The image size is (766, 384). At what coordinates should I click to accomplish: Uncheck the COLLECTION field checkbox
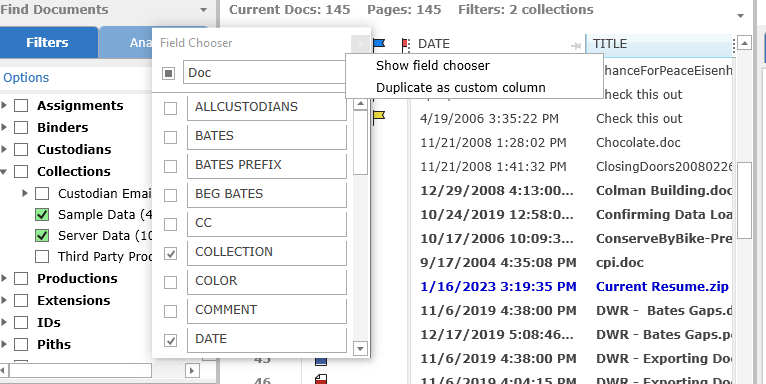[x=170, y=253]
